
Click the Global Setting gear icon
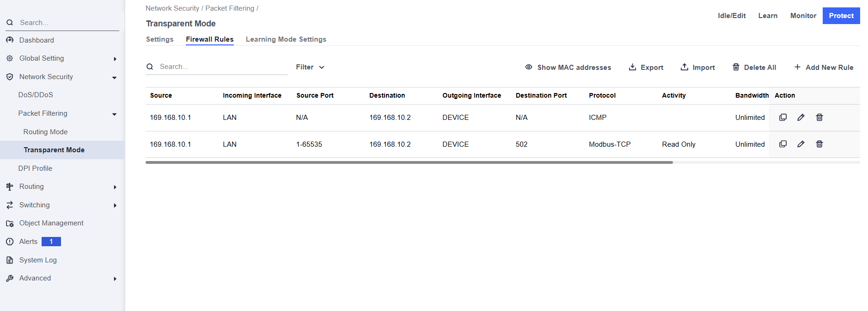pos(10,58)
